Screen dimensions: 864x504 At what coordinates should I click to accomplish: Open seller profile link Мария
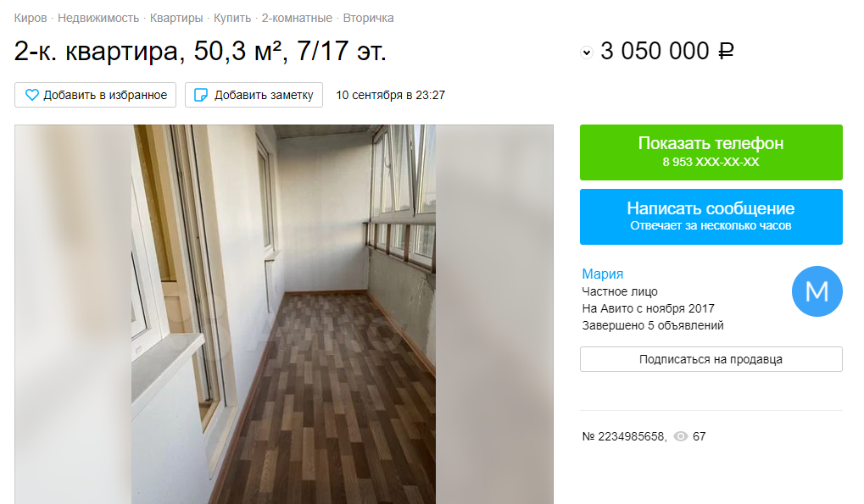602,274
